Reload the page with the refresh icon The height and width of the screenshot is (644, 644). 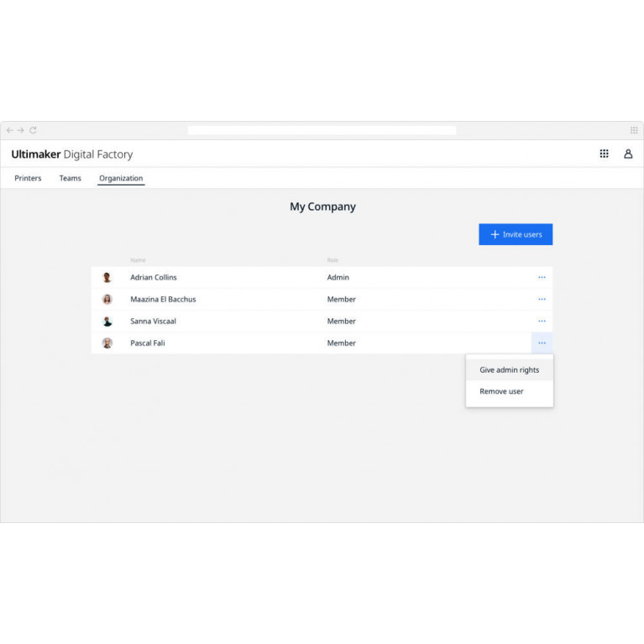point(33,130)
